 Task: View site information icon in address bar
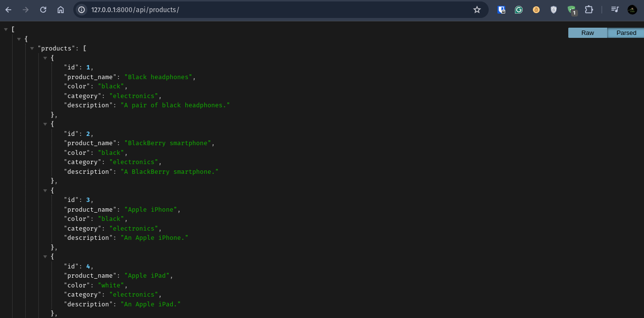tap(82, 10)
